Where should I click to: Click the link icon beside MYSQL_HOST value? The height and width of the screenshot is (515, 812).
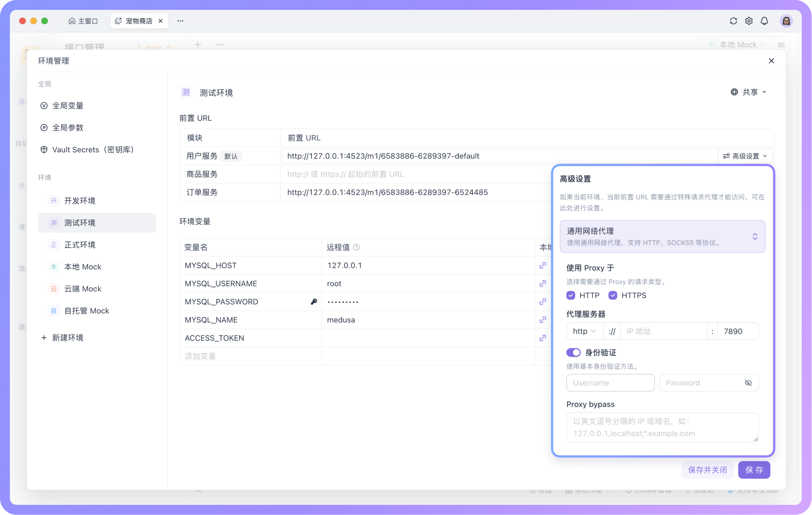[x=542, y=265]
